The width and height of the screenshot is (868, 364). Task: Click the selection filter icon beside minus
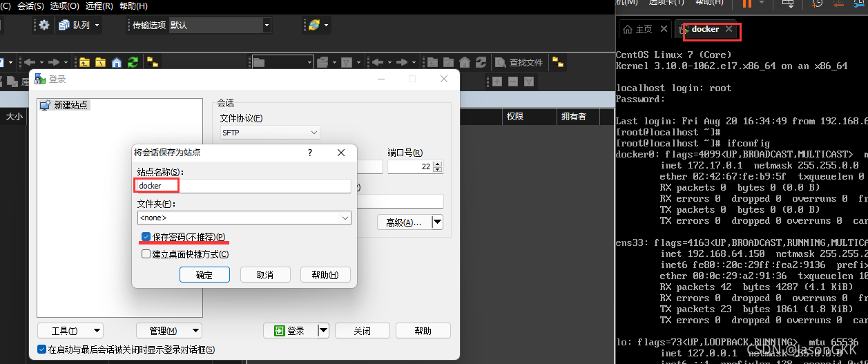coord(528,82)
